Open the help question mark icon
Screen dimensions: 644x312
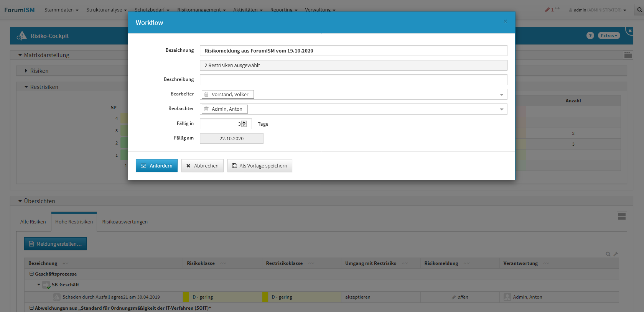coord(590,36)
